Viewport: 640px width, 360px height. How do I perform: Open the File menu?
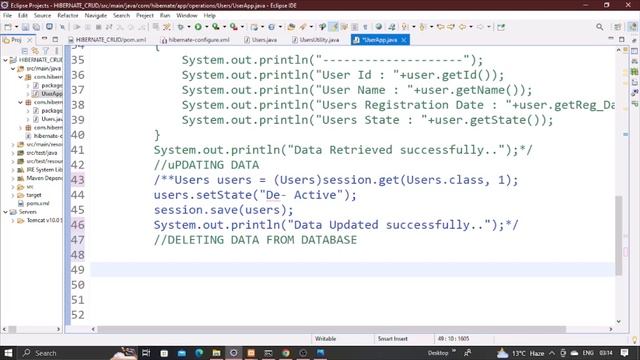tap(7, 16)
